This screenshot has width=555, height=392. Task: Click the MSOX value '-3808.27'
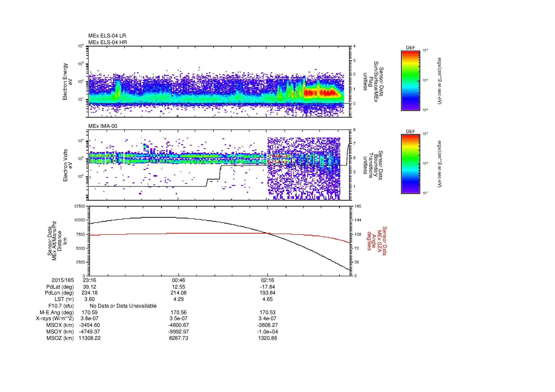pyautogui.click(x=267, y=325)
